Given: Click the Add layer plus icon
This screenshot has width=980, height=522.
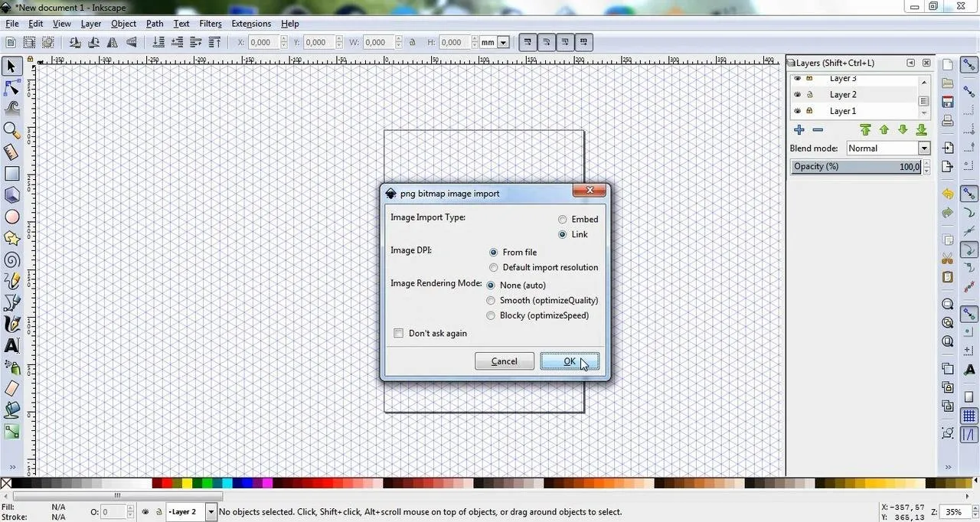Looking at the screenshot, I should pos(799,130).
